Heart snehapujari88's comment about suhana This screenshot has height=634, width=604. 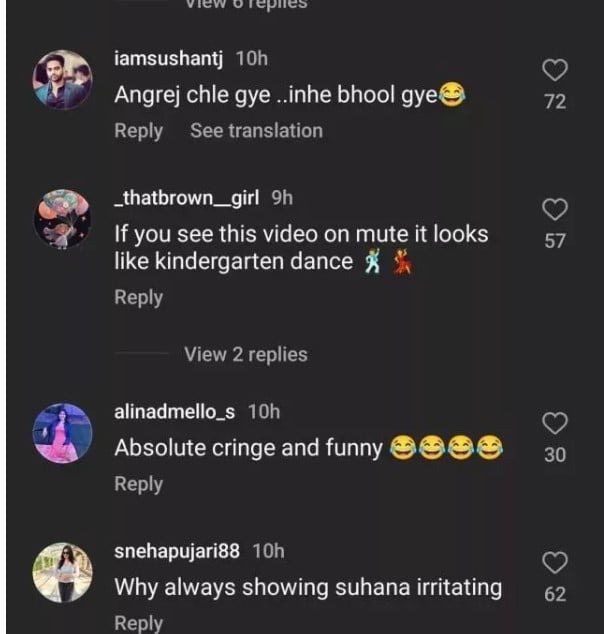click(555, 562)
